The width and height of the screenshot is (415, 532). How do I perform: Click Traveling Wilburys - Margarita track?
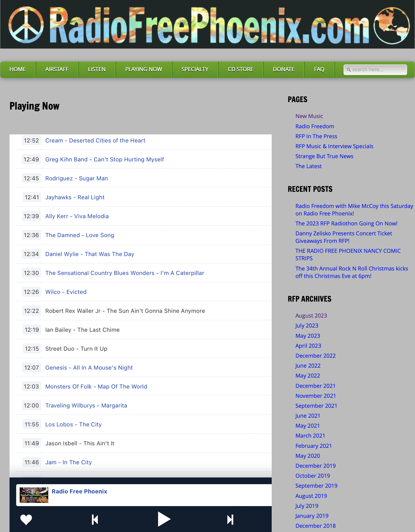click(x=86, y=405)
